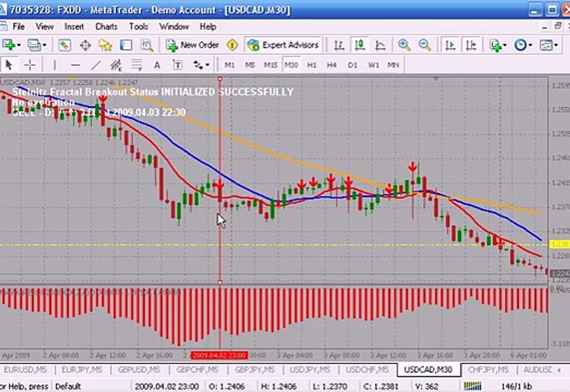Screen dimensions: 570x392
Task: Select the cursor arrow tool
Action: 9,65
